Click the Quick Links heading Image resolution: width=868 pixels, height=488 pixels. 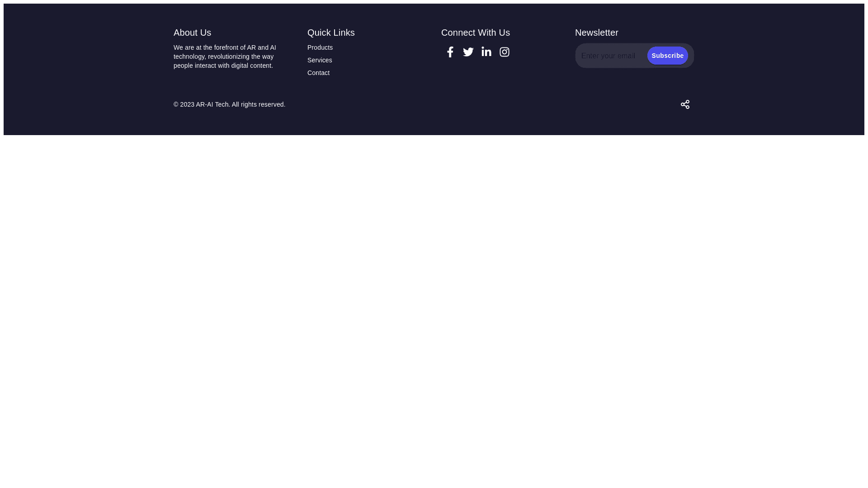(330, 33)
